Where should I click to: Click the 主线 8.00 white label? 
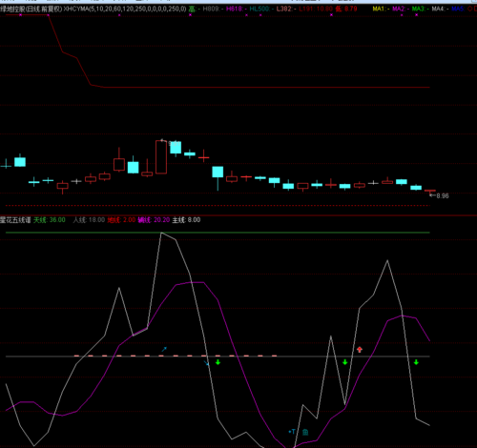(186, 220)
